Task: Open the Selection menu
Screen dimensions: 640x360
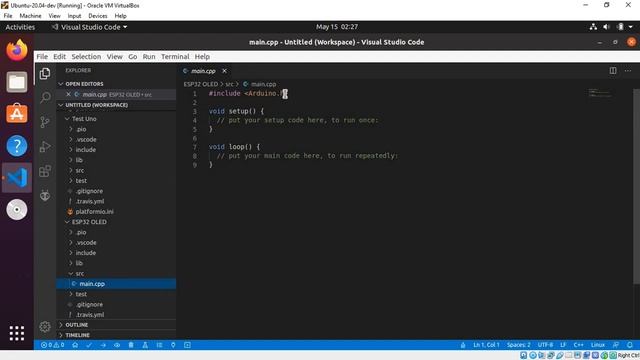Action: pyautogui.click(x=86, y=57)
